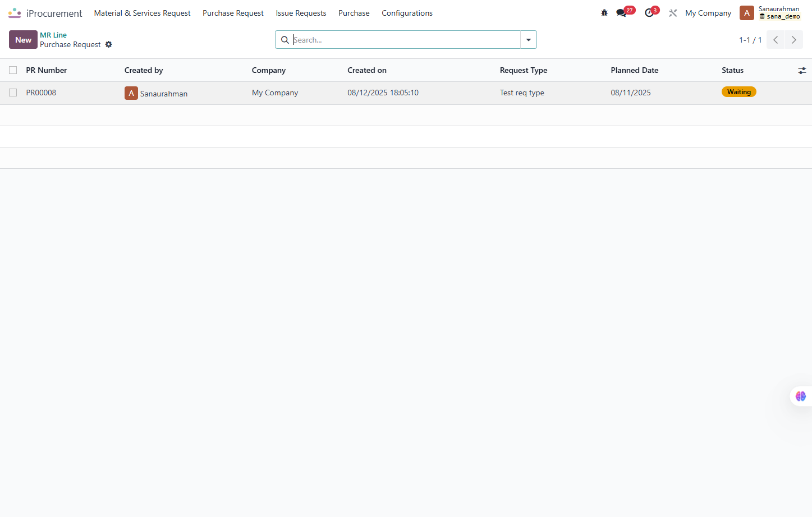Click the Waiting status badge
Image resolution: width=812 pixels, height=517 pixels.
(x=739, y=92)
